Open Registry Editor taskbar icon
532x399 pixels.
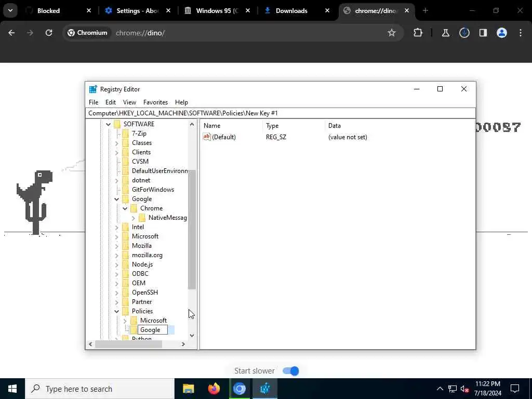[x=264, y=389]
